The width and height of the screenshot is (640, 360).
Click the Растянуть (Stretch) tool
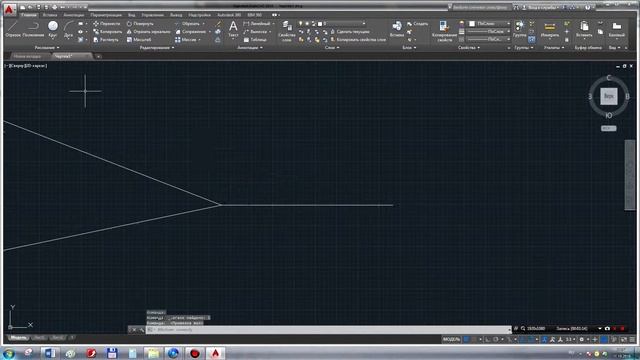point(106,40)
